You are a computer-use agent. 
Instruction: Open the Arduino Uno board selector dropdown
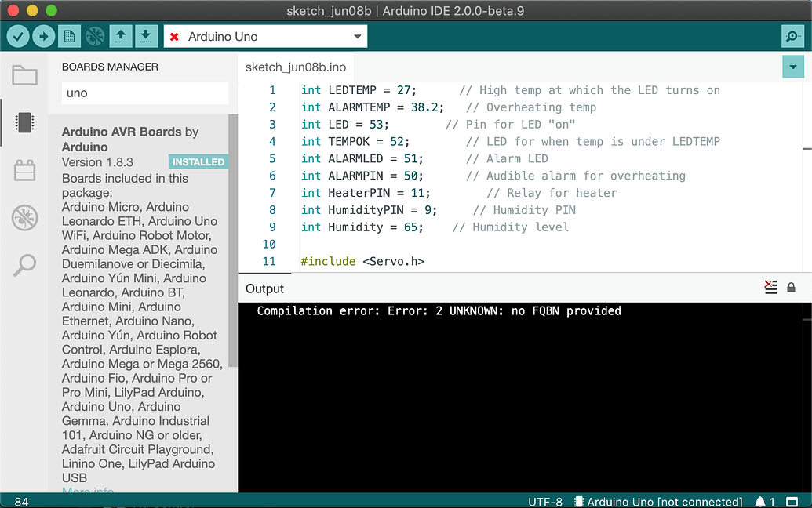click(x=264, y=36)
